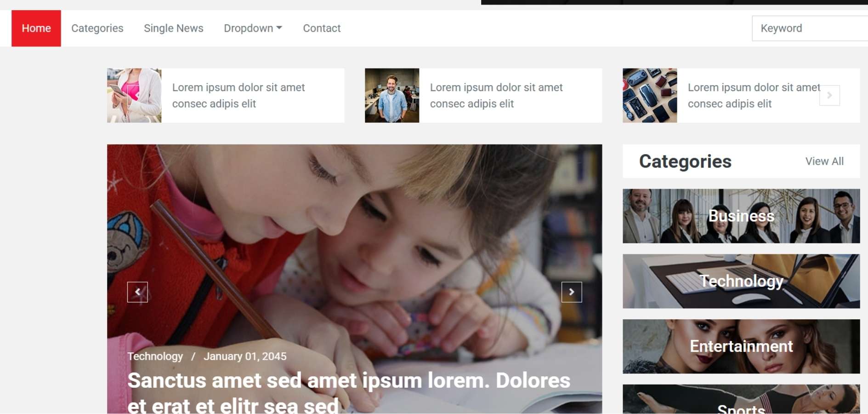This screenshot has width=868, height=414.
Task: Click next arrow on top news strip
Action: pyautogui.click(x=829, y=95)
